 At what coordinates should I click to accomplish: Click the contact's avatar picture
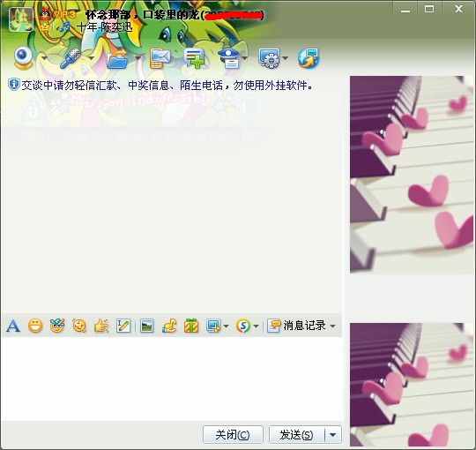(x=21, y=19)
